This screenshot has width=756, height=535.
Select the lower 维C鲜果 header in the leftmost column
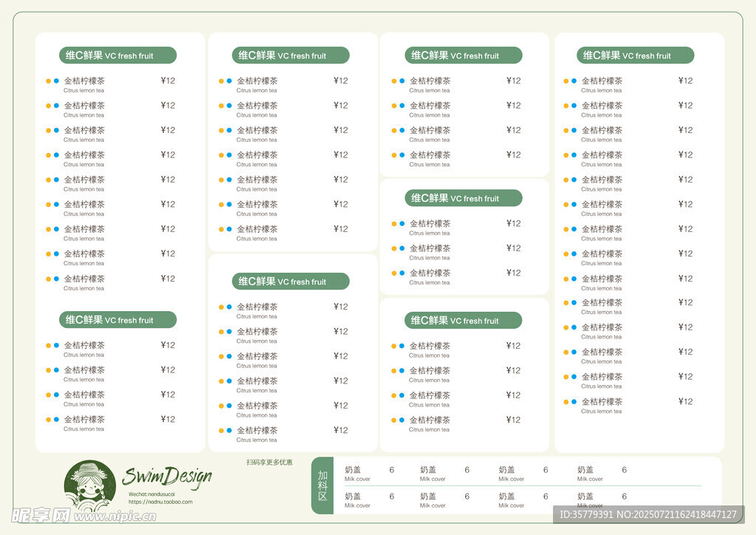click(117, 320)
